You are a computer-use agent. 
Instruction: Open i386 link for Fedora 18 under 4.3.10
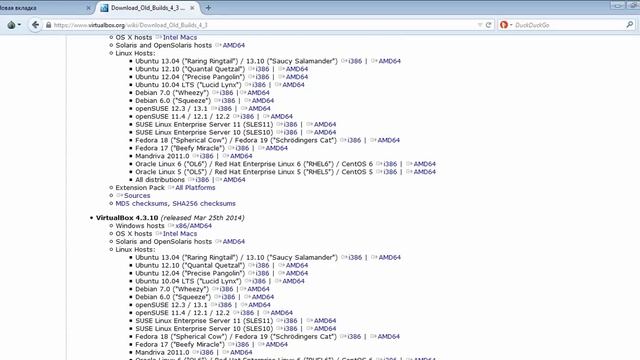[x=354, y=336]
